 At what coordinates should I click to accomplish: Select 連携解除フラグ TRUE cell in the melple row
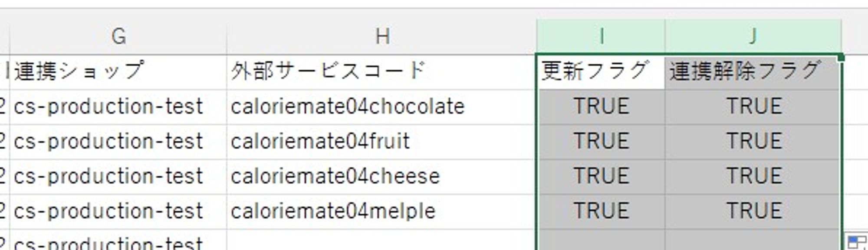click(753, 211)
